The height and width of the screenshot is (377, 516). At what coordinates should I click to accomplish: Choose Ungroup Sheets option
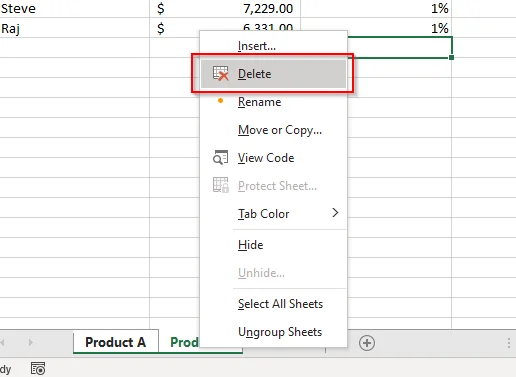point(273,332)
